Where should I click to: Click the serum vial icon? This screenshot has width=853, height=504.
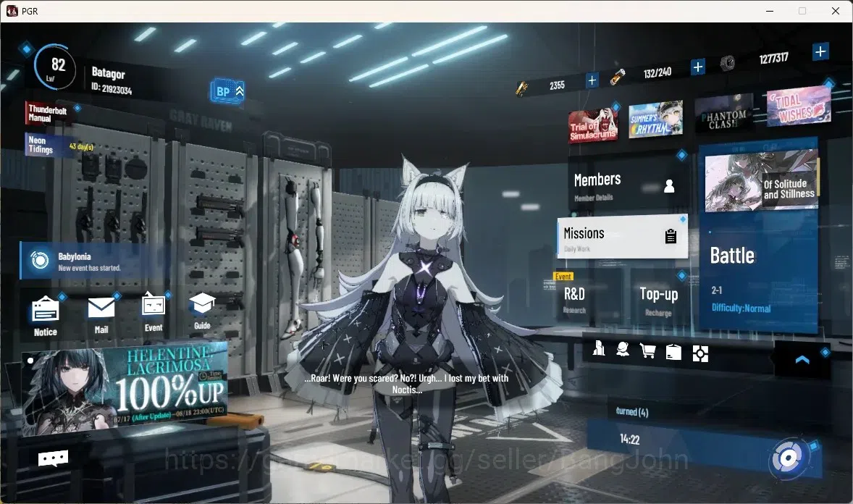[617, 77]
